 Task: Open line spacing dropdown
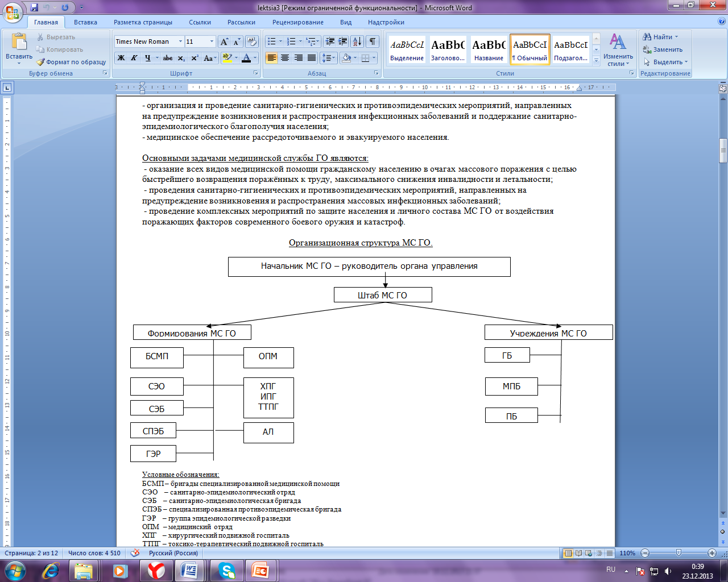click(x=328, y=58)
